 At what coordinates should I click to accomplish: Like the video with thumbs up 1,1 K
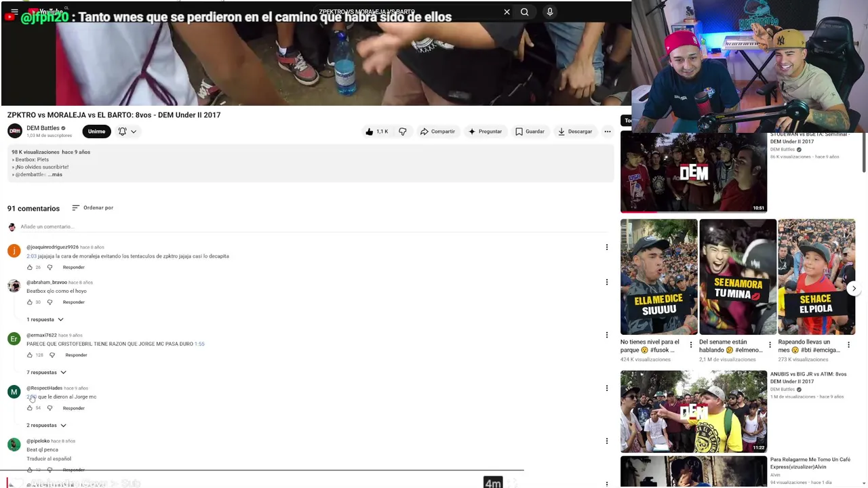(x=377, y=131)
